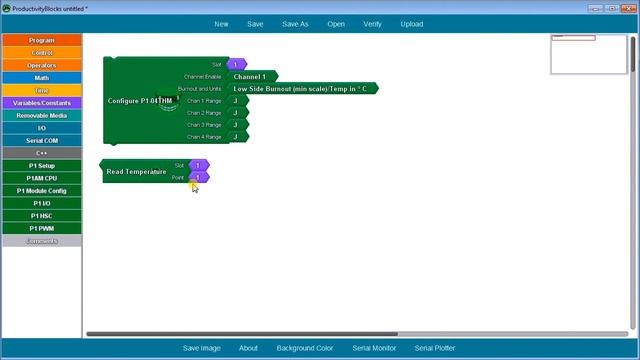
Task: Click the Save Image button
Action: point(202,348)
